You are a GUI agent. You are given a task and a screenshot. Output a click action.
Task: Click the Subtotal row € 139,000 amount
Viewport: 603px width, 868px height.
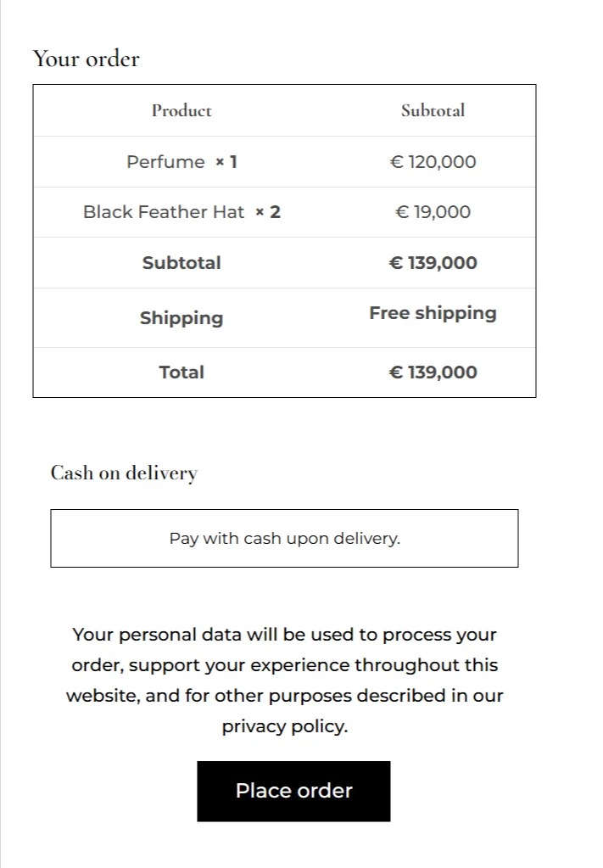pyautogui.click(x=433, y=263)
